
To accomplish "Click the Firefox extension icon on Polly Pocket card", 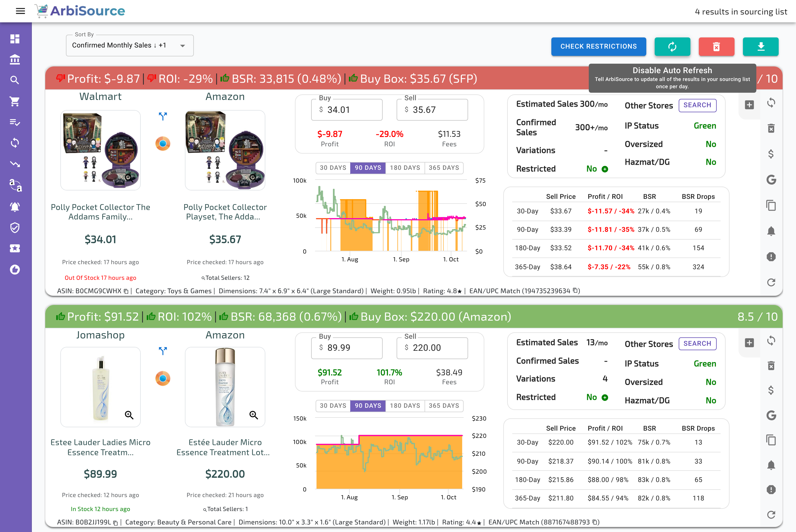I will pyautogui.click(x=163, y=144).
